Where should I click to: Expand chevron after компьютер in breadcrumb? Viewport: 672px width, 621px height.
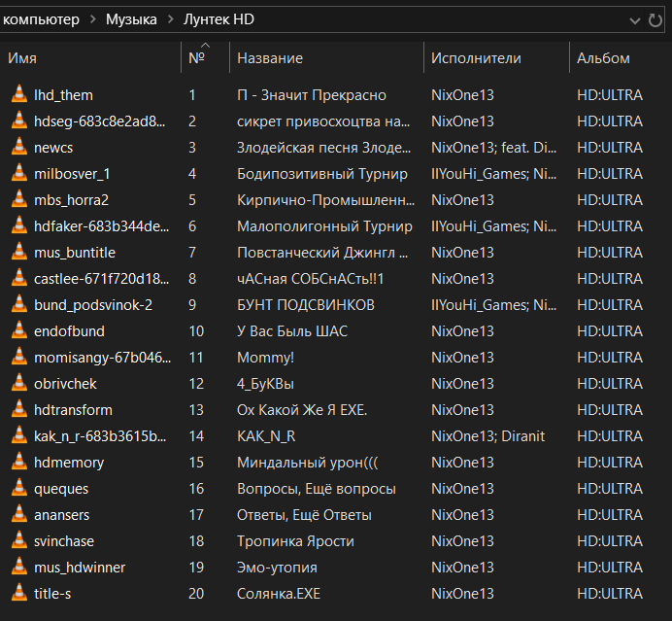pos(92,19)
